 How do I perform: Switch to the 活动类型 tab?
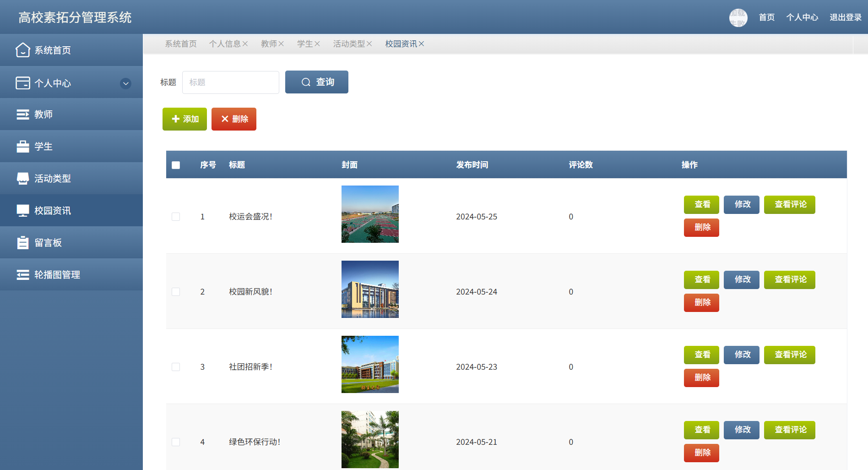click(349, 44)
